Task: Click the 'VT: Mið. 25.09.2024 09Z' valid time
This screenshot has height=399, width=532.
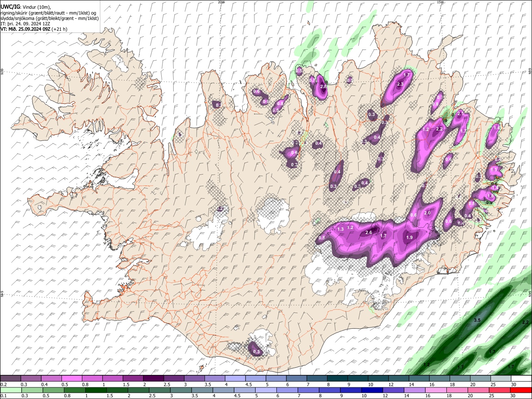Action: click(25, 29)
